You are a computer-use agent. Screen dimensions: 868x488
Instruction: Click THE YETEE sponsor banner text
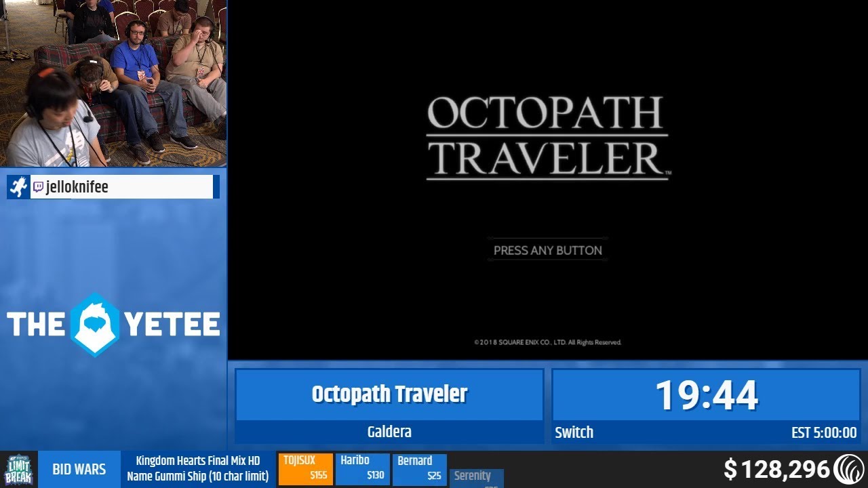pos(113,325)
